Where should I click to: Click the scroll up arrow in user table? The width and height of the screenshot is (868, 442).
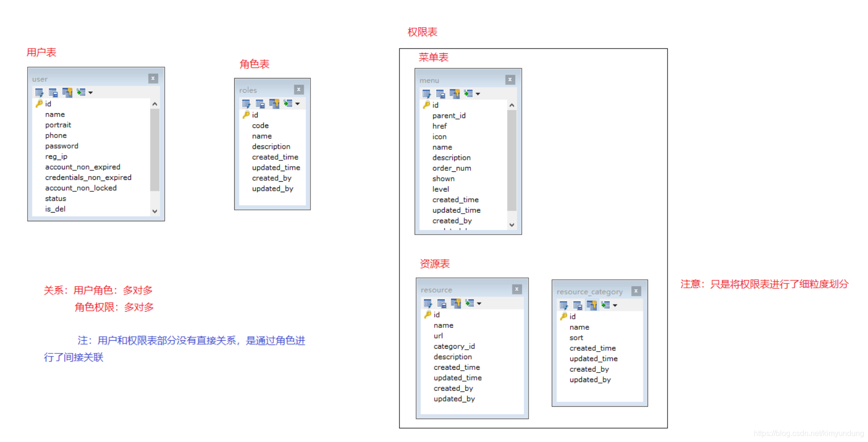tap(155, 104)
